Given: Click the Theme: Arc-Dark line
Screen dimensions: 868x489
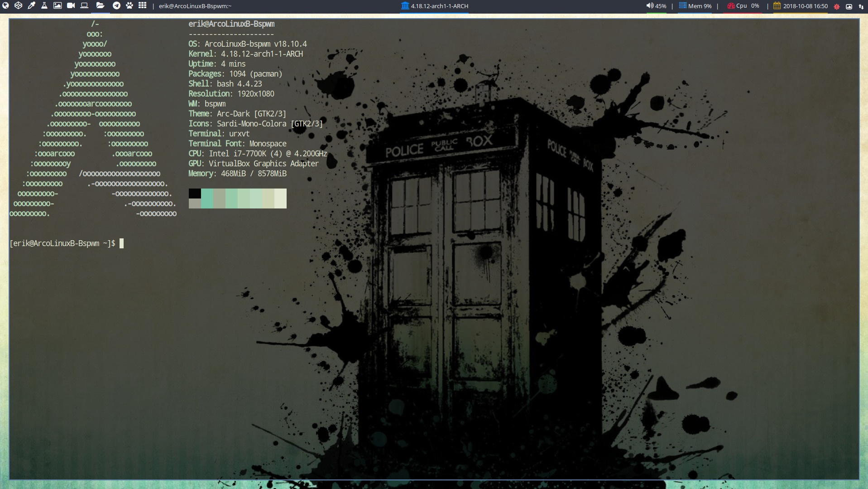Looking at the screenshot, I should click(237, 114).
